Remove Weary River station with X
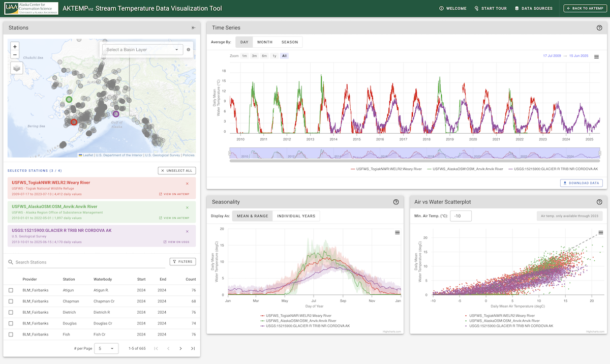 [x=187, y=183]
